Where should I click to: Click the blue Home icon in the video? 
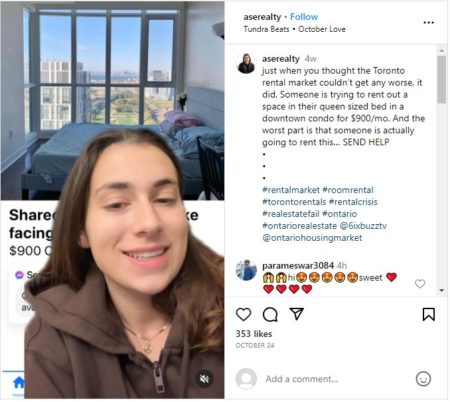19,383
